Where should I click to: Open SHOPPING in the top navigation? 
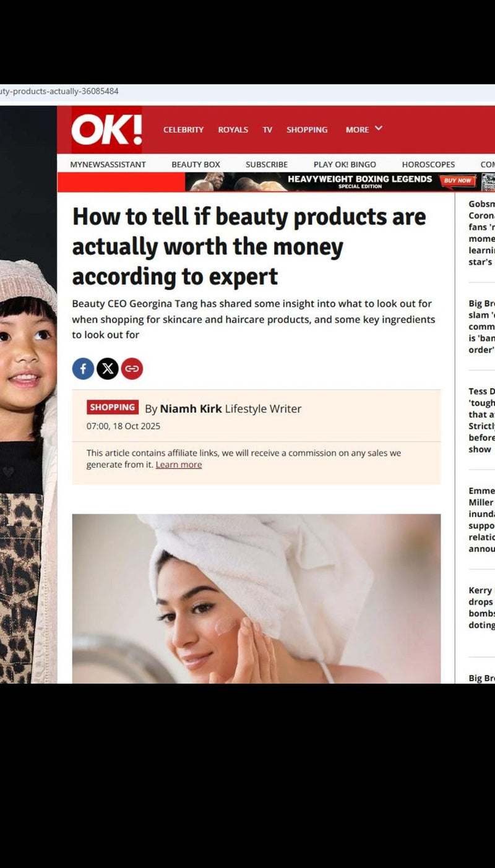click(307, 130)
